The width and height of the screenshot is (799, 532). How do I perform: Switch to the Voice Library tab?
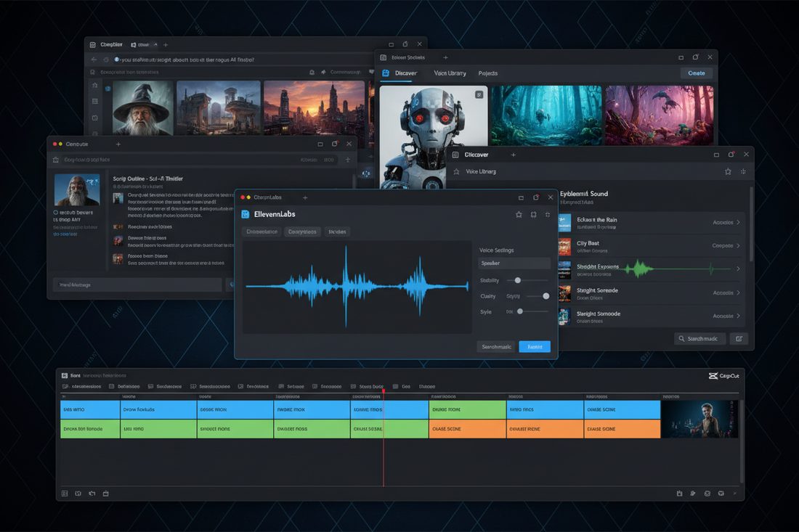pos(450,73)
